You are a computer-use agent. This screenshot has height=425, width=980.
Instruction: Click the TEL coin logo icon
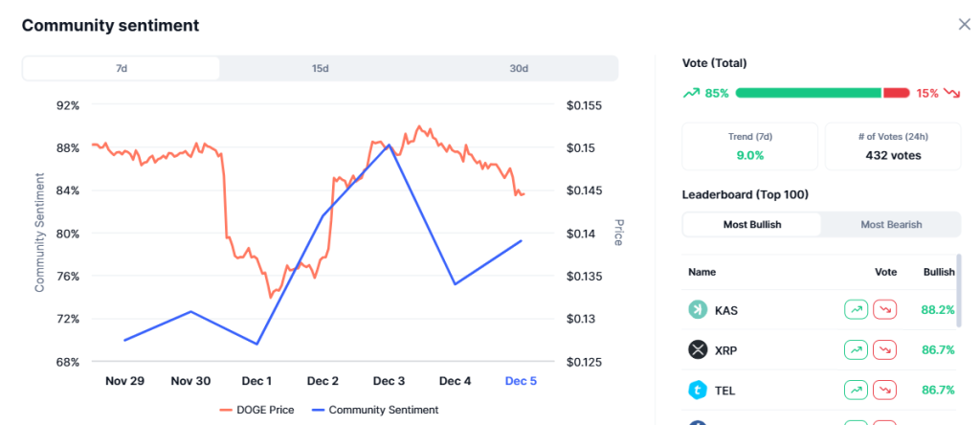point(698,391)
